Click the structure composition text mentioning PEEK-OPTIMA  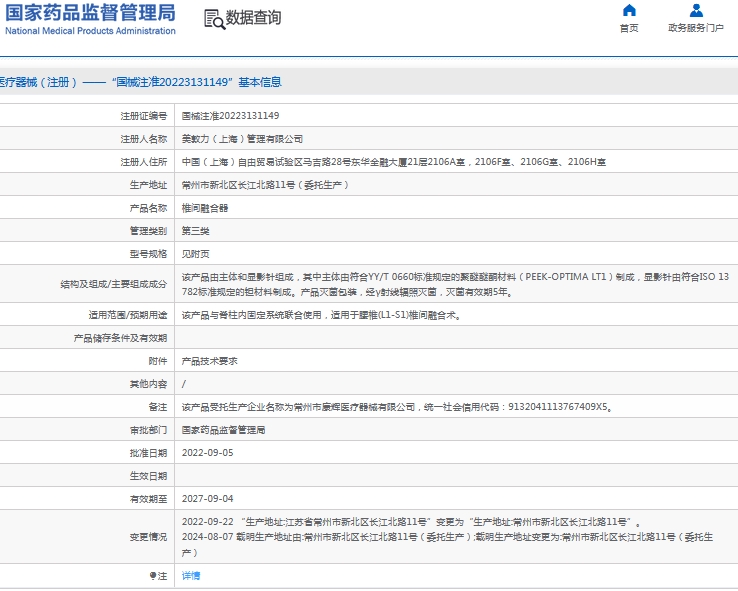(x=455, y=284)
